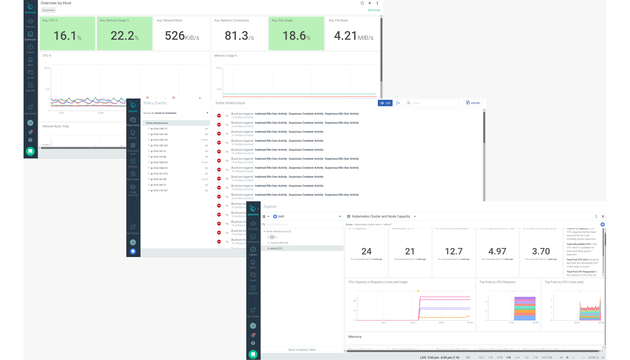
Task: Open the Get Started rocket in the Overview window's sidebar
Action: [31, 108]
